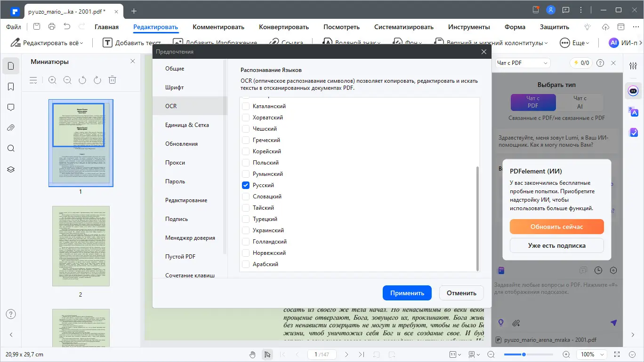Rotate thumbnail clockwise
644x362 pixels.
[97, 80]
